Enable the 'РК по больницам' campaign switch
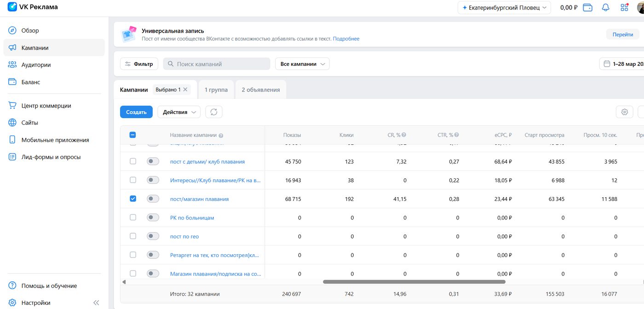This screenshot has height=309, width=644. point(153,217)
